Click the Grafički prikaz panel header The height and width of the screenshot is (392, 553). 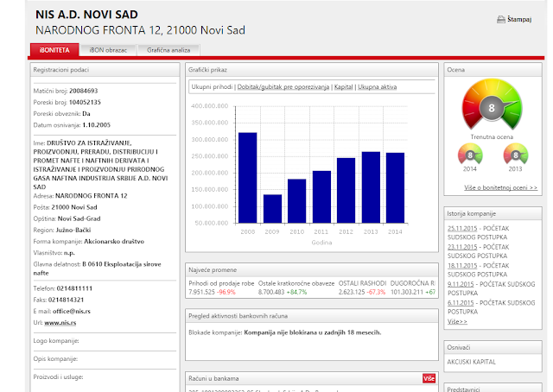312,70
